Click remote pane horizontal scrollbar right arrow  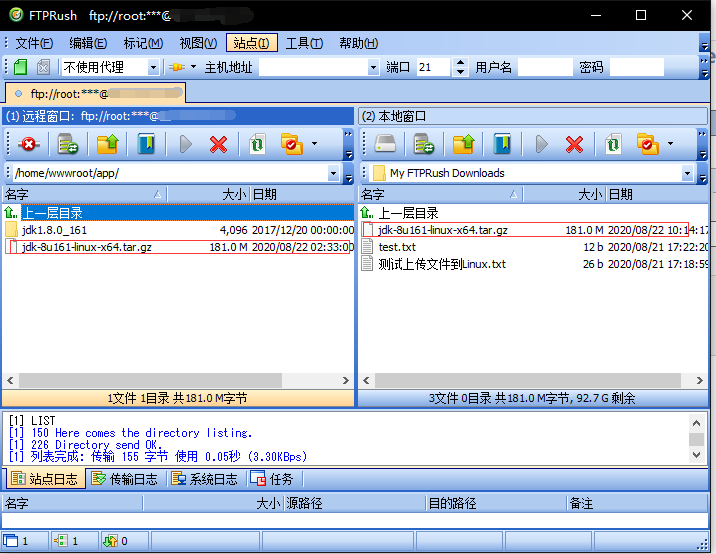pos(346,380)
